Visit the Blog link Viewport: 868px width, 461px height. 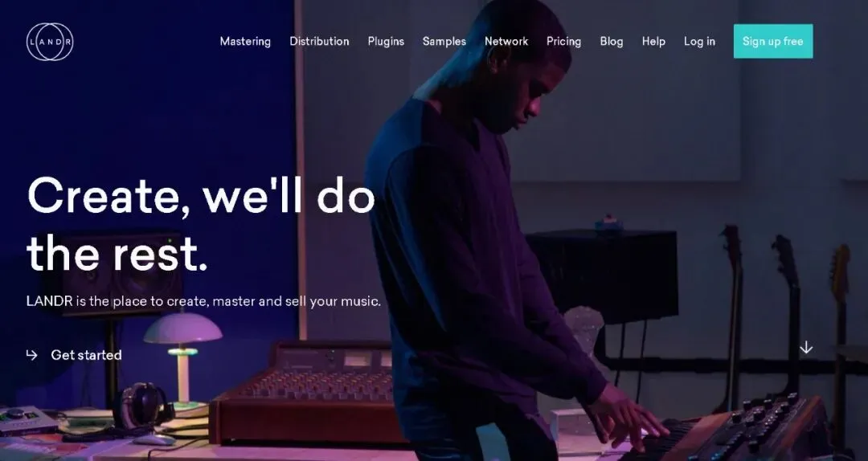[611, 42]
